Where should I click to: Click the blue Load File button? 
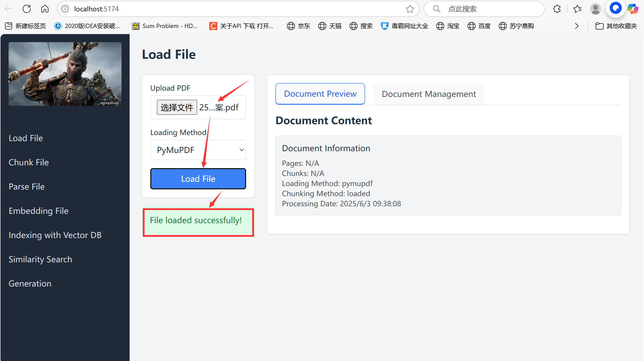coord(198,179)
